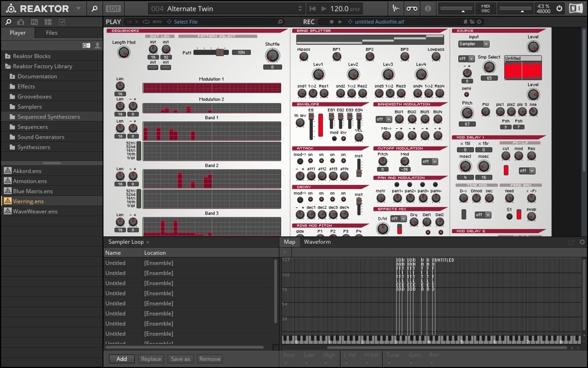Toggle the player loop icon
The image size is (588, 368).
(146, 22)
